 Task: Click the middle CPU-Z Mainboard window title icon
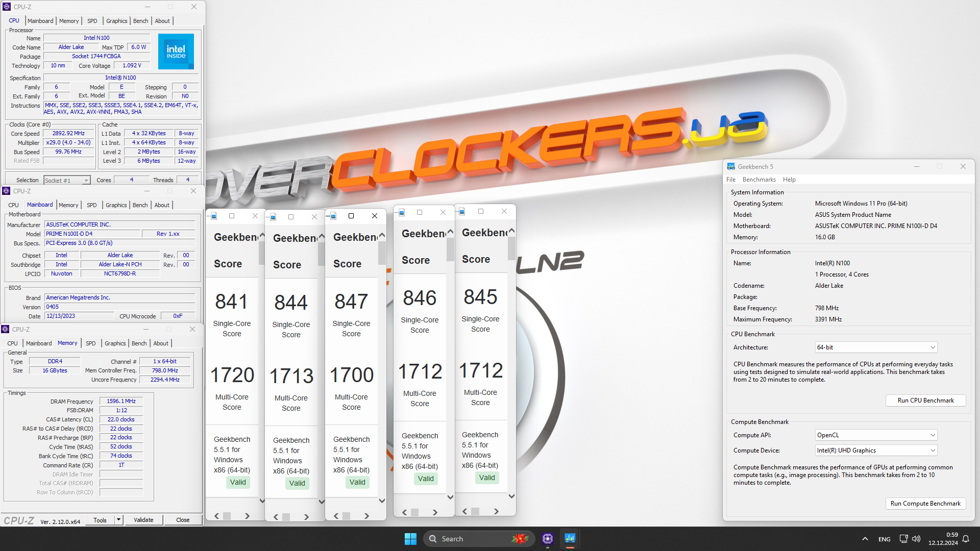pos(6,191)
